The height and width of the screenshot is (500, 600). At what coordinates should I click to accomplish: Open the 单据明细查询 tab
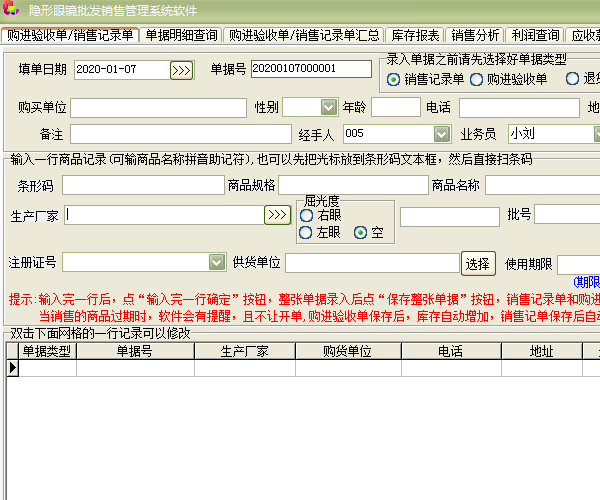pyautogui.click(x=181, y=35)
